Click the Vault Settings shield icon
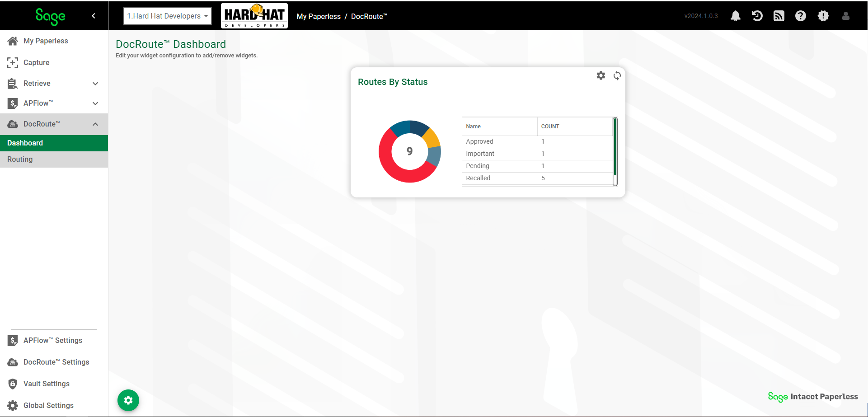 (x=13, y=384)
